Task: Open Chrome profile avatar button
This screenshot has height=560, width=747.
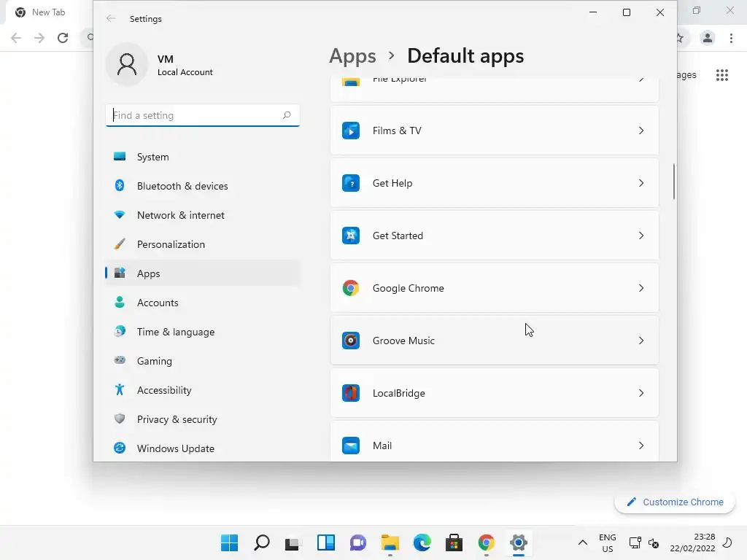Action: (708, 38)
